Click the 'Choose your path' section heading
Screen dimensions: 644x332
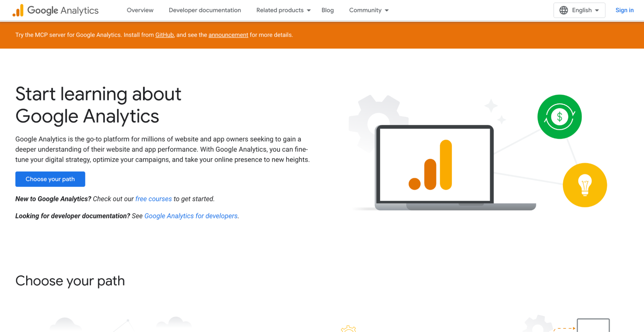click(x=70, y=281)
